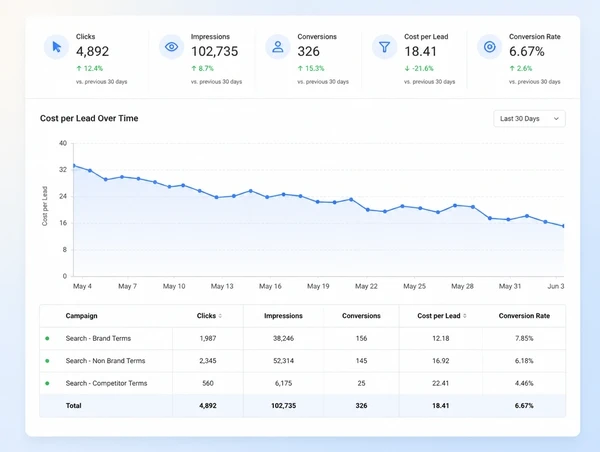Click the up arrow beside 12.4%
The width and height of the screenshot is (600, 452).
coord(79,69)
